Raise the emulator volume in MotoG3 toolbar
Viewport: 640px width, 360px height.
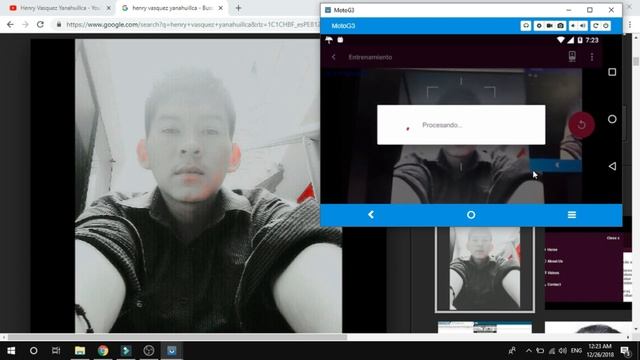click(583, 26)
